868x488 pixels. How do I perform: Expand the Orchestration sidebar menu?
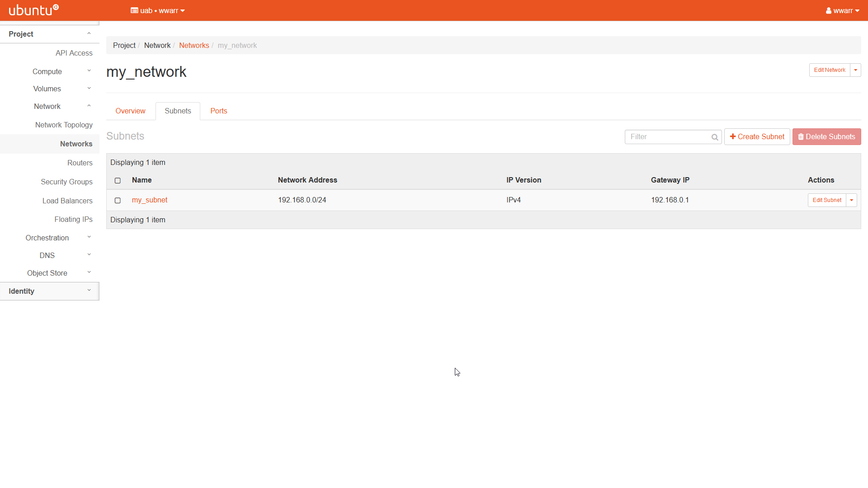click(50, 238)
